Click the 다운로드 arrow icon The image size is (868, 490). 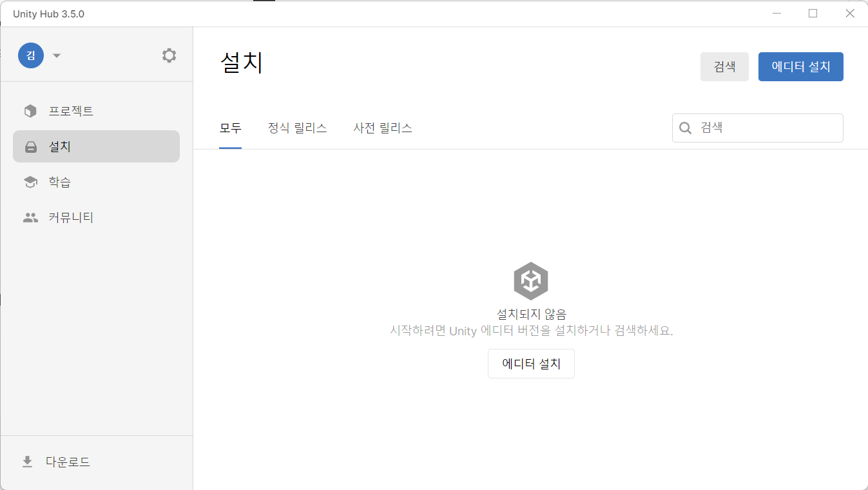point(27,462)
